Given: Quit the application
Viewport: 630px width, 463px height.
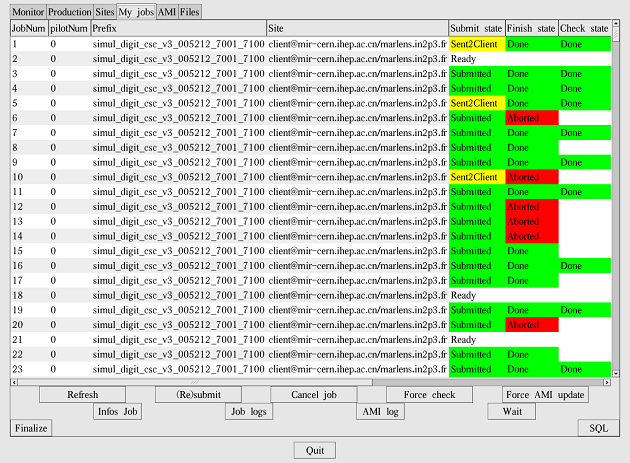Looking at the screenshot, I should [314, 450].
